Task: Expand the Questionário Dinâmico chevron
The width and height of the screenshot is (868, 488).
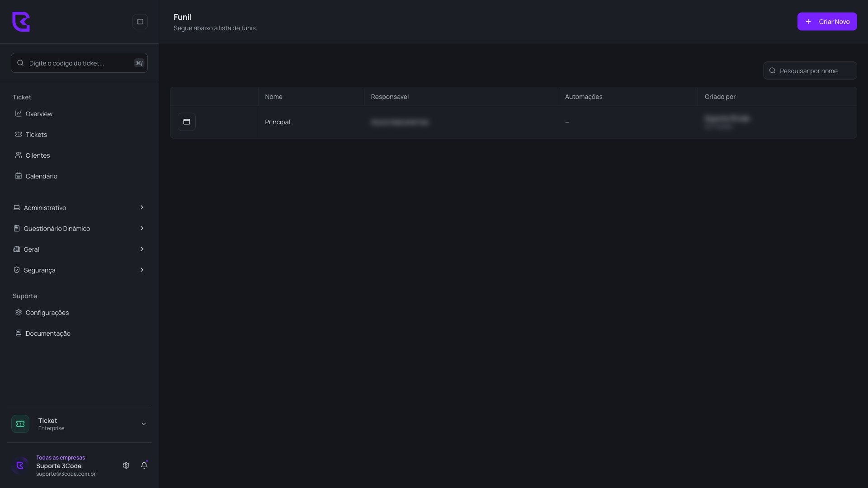Action: (x=142, y=228)
